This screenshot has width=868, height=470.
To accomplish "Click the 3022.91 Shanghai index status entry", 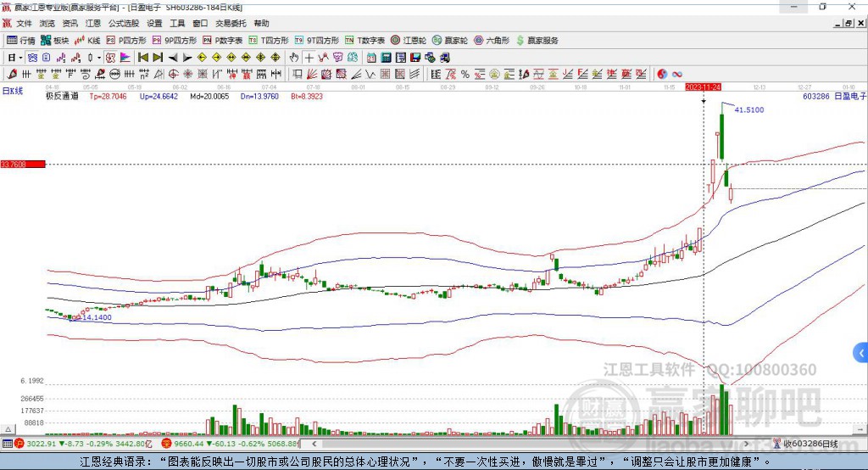I will click(83, 444).
